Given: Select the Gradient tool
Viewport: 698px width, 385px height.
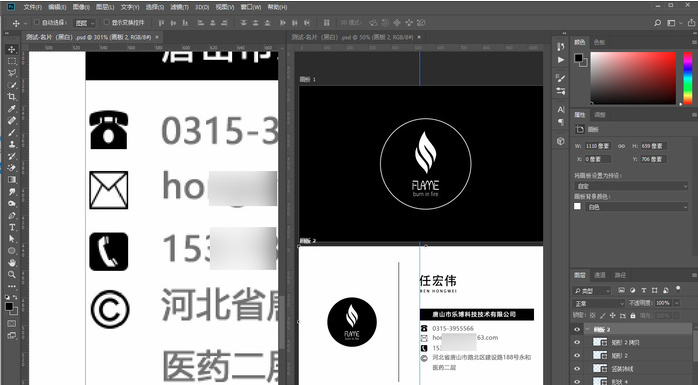Looking at the screenshot, I should click(12, 180).
